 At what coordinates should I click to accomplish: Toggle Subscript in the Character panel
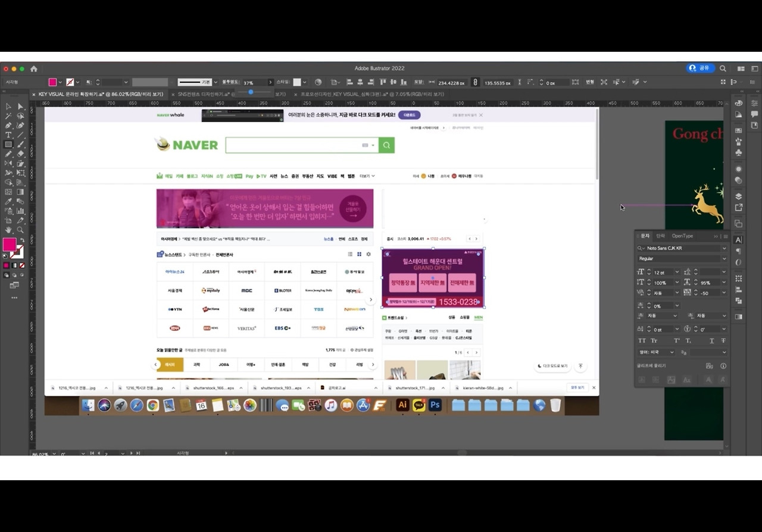point(688,341)
